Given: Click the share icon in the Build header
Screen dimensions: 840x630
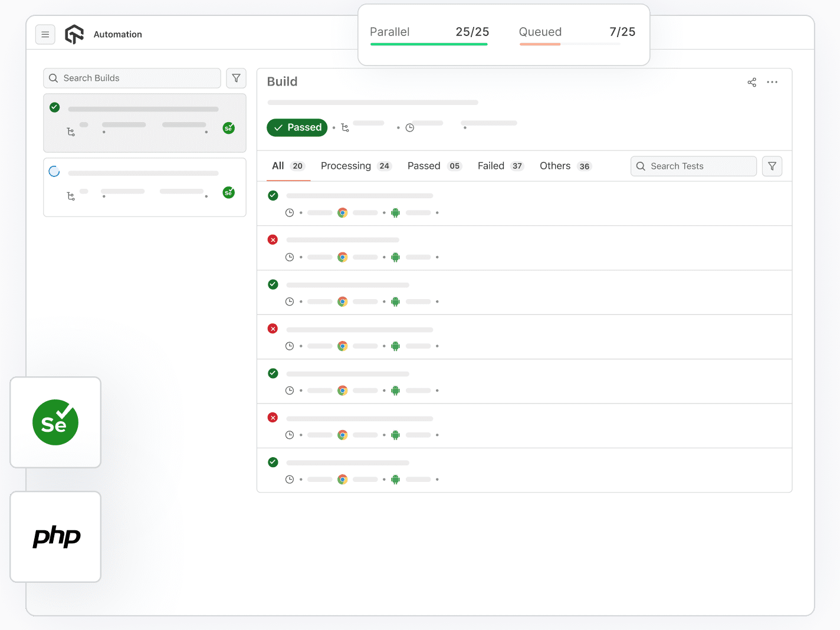Looking at the screenshot, I should [752, 82].
